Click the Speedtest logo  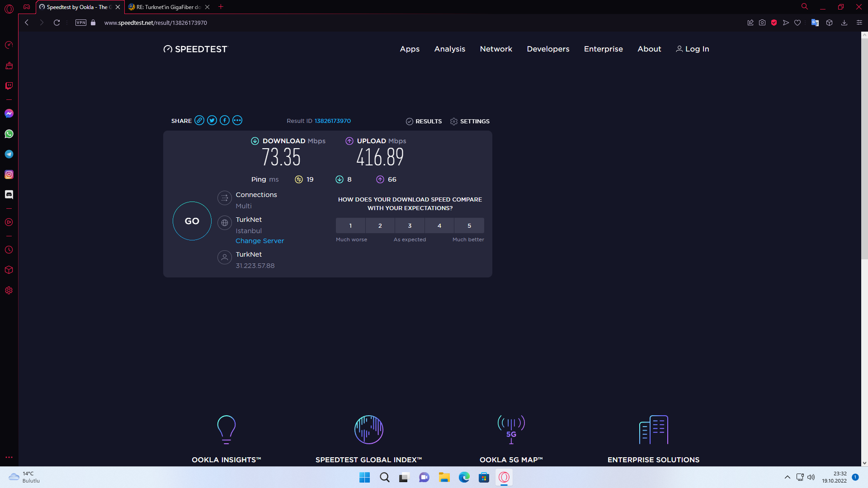[196, 49]
